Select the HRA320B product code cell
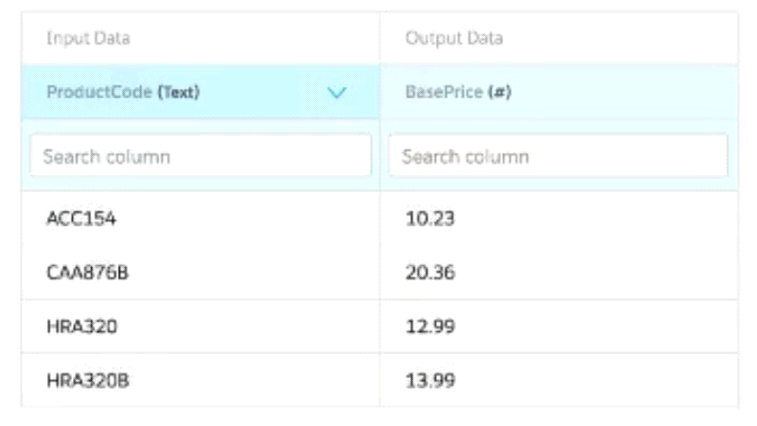757x426 pixels. pyautogui.click(x=88, y=380)
